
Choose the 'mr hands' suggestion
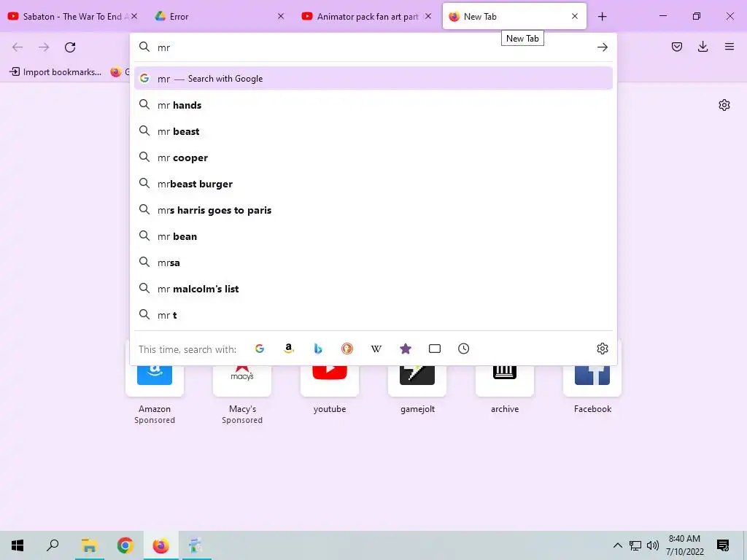pyautogui.click(x=373, y=105)
